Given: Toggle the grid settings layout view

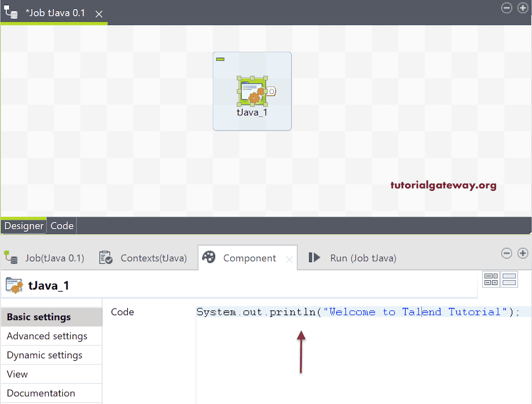Looking at the screenshot, I should click(x=491, y=279).
